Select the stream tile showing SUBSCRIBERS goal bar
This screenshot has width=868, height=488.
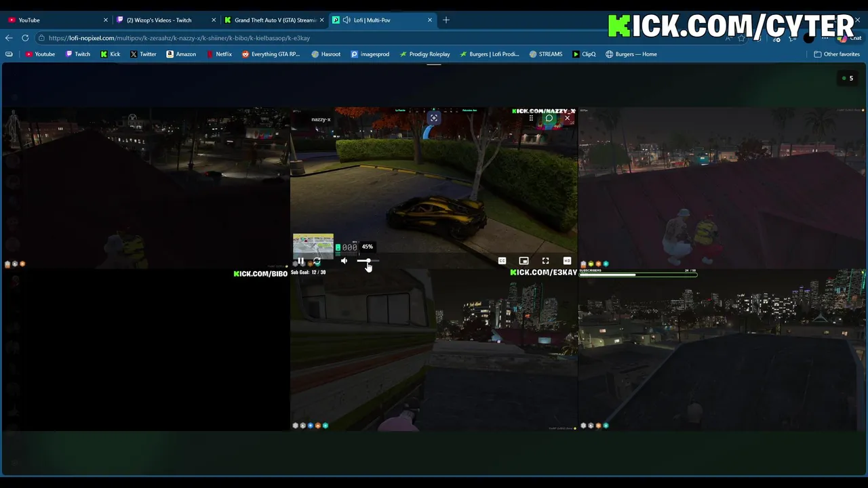pyautogui.click(x=722, y=350)
